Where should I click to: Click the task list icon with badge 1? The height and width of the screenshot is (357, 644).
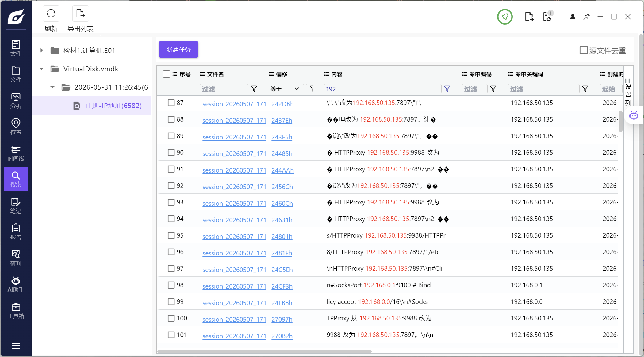(548, 16)
